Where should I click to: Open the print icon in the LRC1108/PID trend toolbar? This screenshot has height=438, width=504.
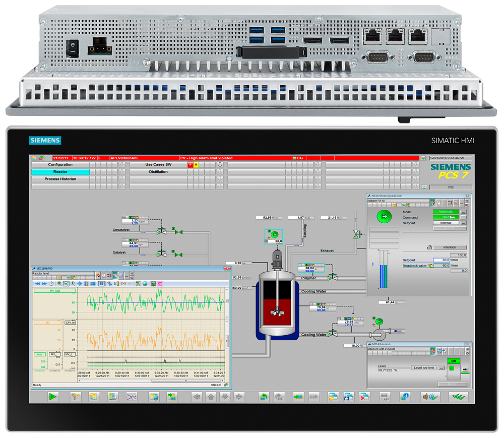[145, 283]
